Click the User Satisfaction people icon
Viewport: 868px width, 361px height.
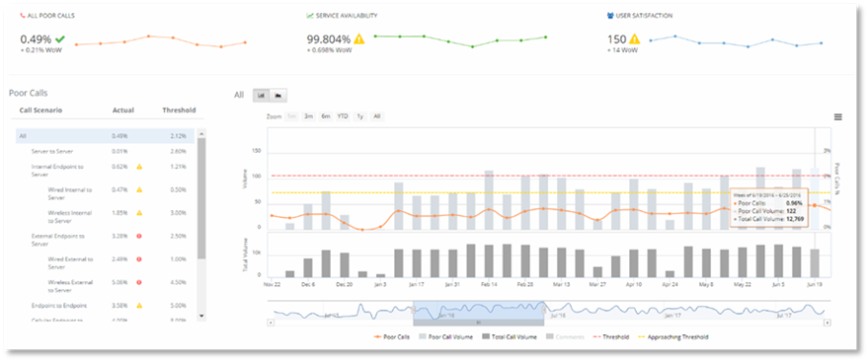610,16
